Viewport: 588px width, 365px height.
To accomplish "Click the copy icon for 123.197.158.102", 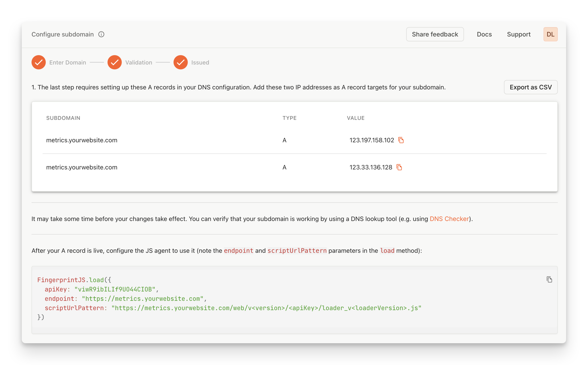I will point(400,140).
